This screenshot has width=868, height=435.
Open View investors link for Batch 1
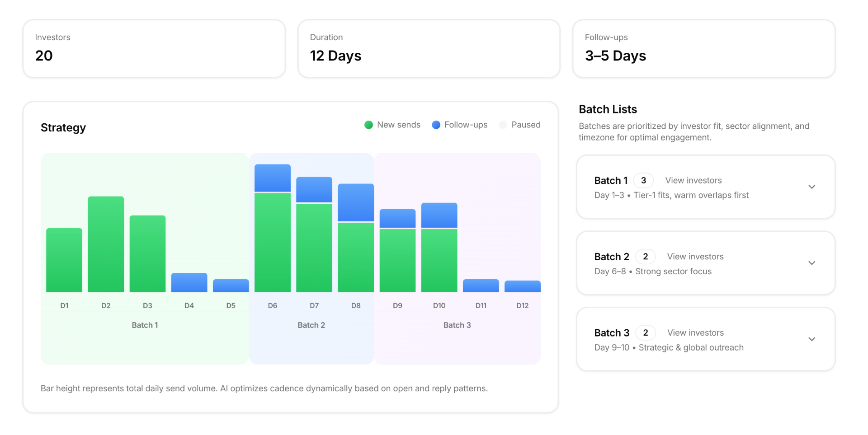693,181
